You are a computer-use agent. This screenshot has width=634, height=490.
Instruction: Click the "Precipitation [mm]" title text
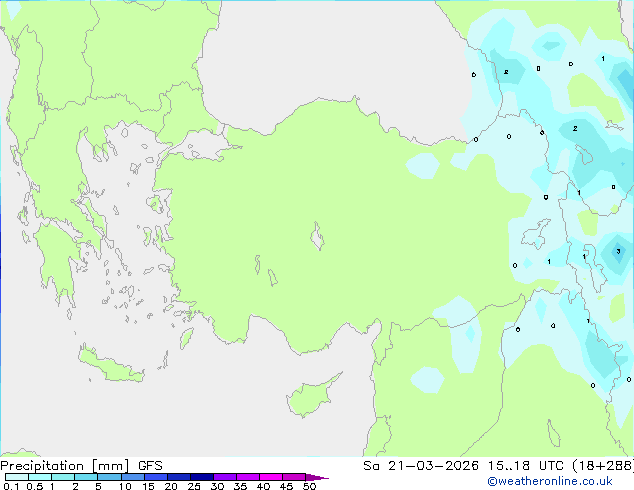pos(65,466)
